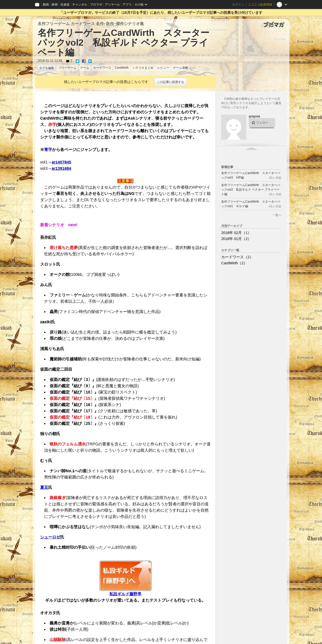Click the ニコニコ会員登録 link
This screenshot has width=322, height=644.
pos(260,5)
